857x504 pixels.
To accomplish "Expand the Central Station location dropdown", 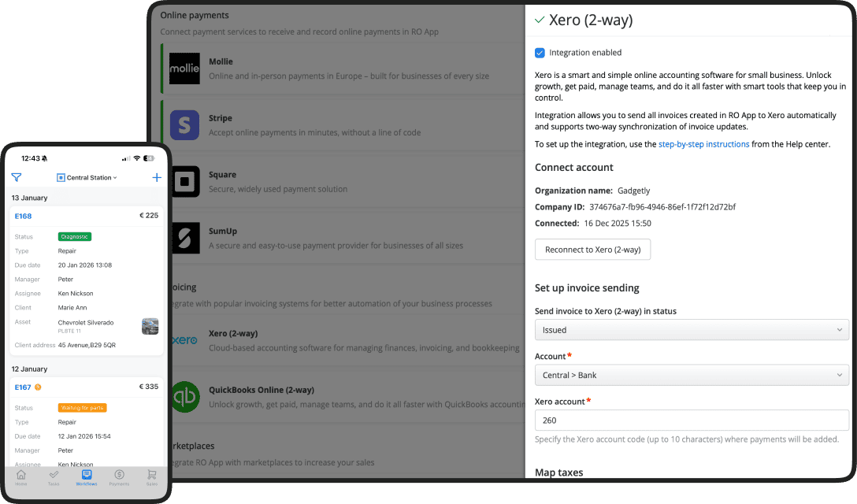I will pyautogui.click(x=87, y=178).
